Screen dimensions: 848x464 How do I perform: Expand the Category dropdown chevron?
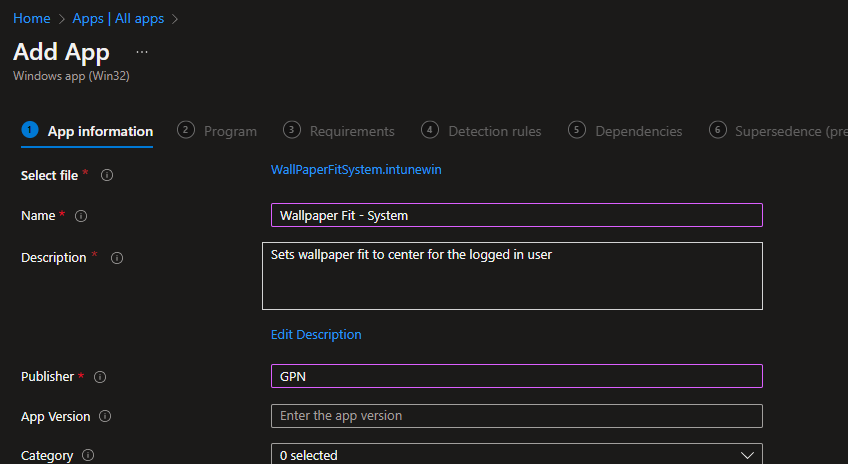746,455
